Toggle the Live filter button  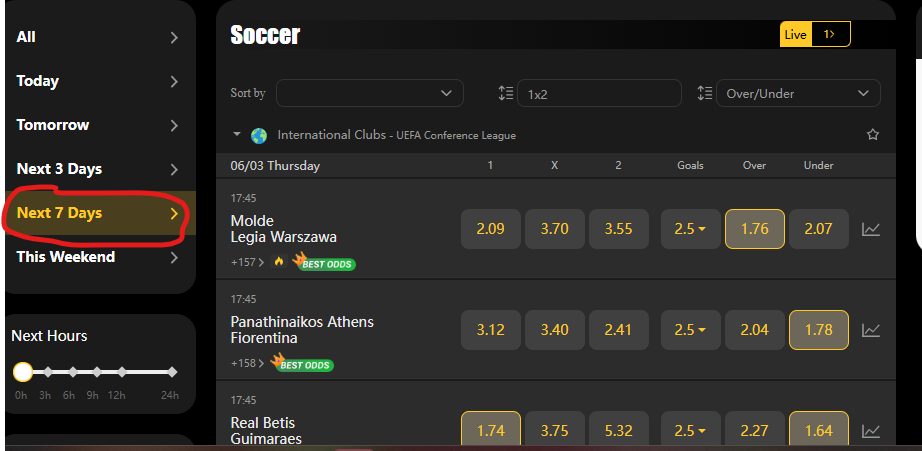796,34
